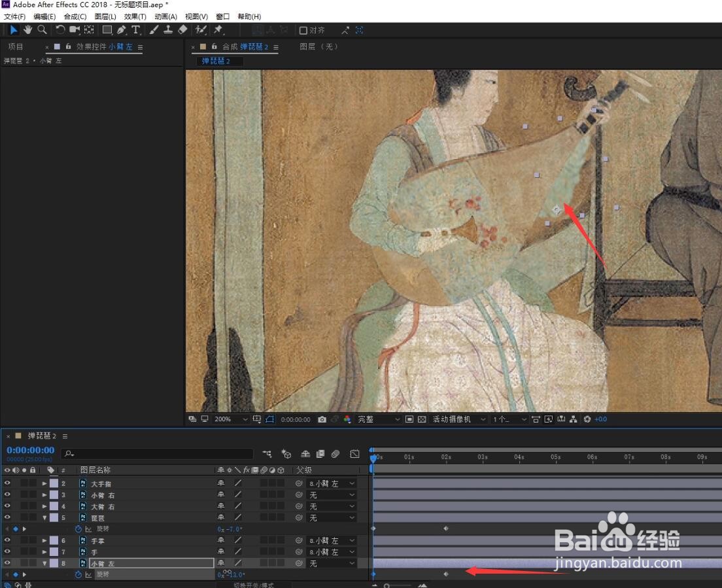722x588 pixels.
Task: Open the 文件(F) menu
Action: (x=15, y=16)
